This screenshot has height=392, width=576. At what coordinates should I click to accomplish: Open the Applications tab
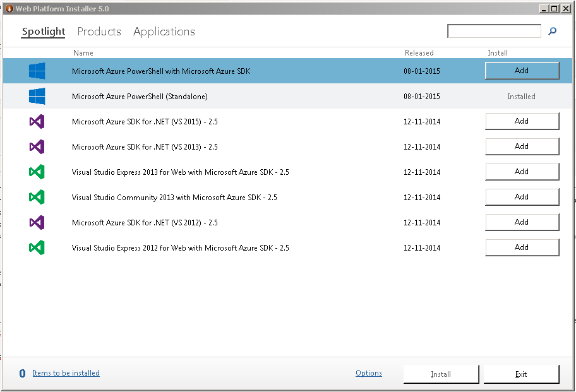164,32
